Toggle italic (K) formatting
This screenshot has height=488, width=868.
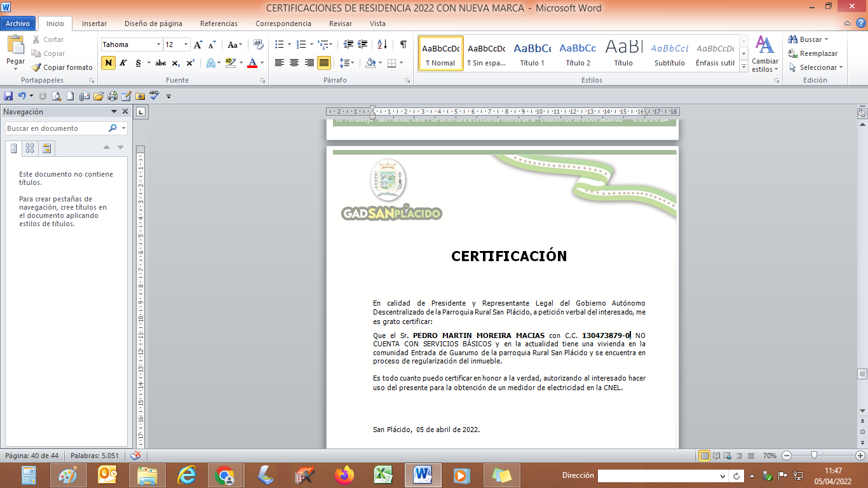point(123,63)
